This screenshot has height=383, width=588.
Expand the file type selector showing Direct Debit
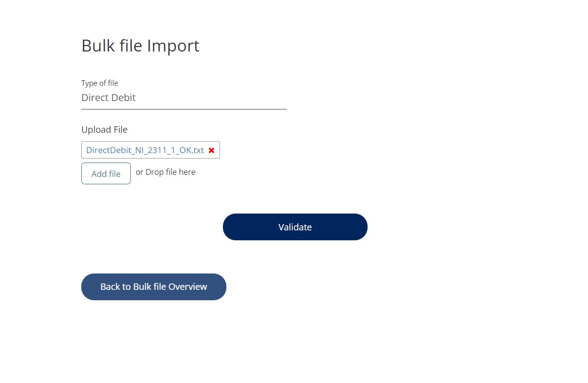[183, 98]
